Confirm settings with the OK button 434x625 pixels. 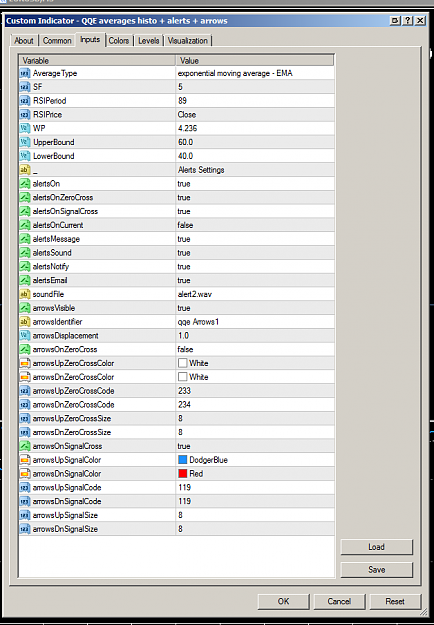coord(283,601)
